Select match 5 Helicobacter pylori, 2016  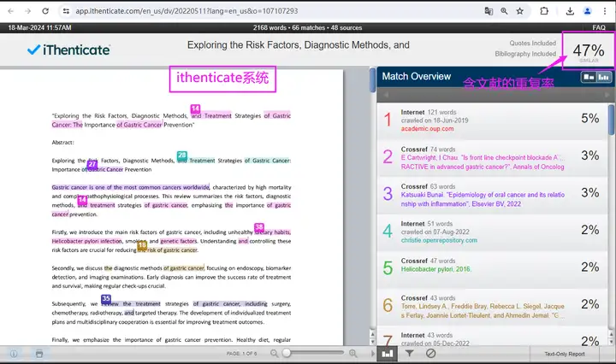[492, 269]
